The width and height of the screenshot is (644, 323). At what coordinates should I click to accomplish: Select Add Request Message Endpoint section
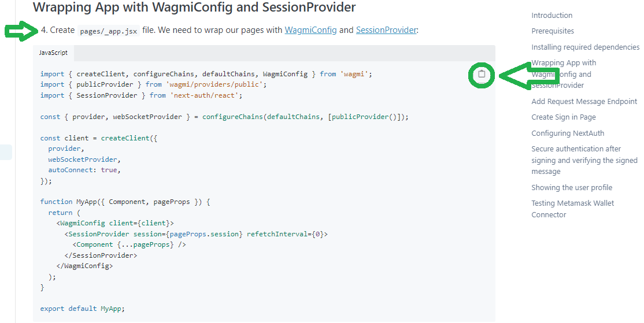(584, 102)
